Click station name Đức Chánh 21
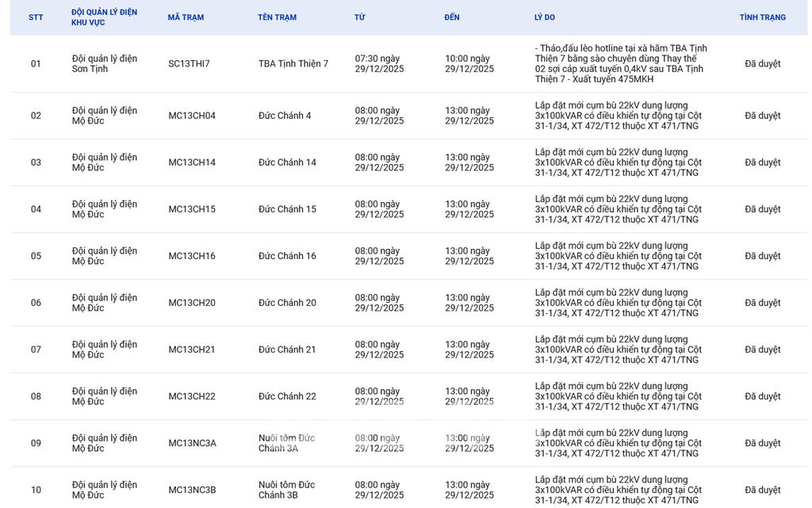This screenshot has height=508, width=812. coord(287,349)
